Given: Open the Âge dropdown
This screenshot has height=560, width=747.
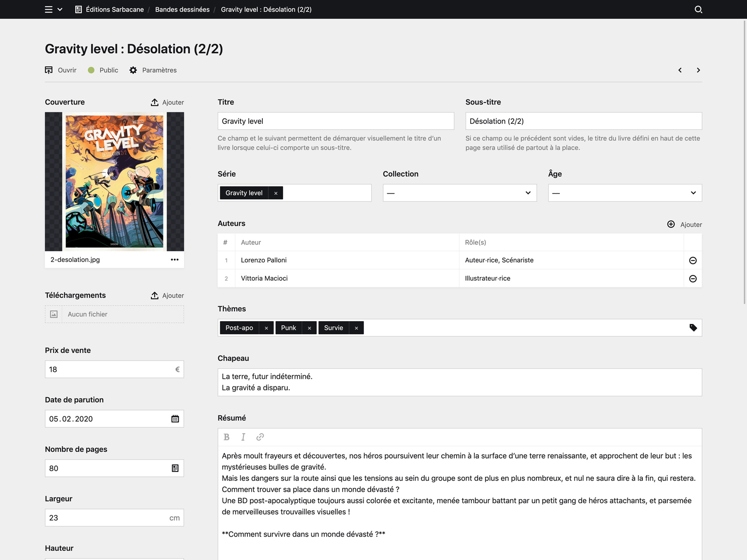Looking at the screenshot, I should [625, 193].
